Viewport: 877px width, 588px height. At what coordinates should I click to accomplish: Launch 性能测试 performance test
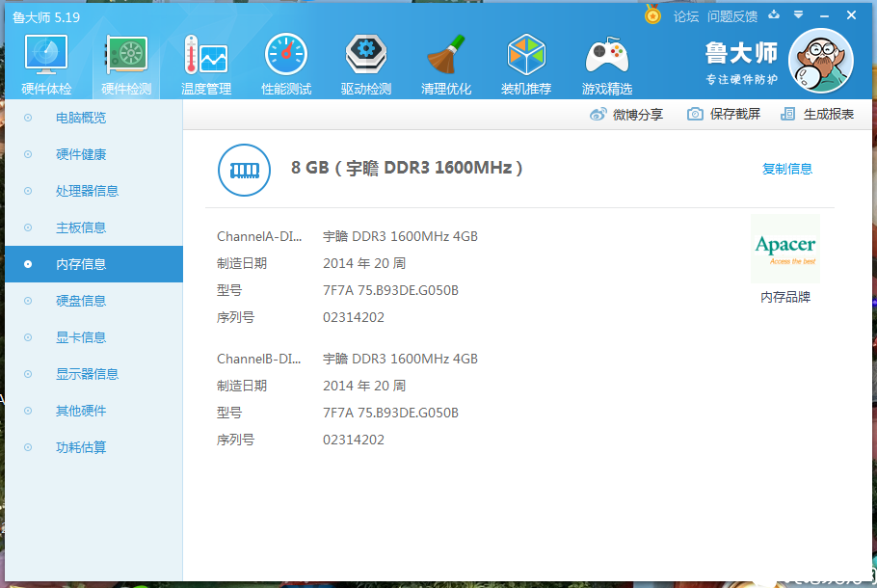pyautogui.click(x=286, y=65)
